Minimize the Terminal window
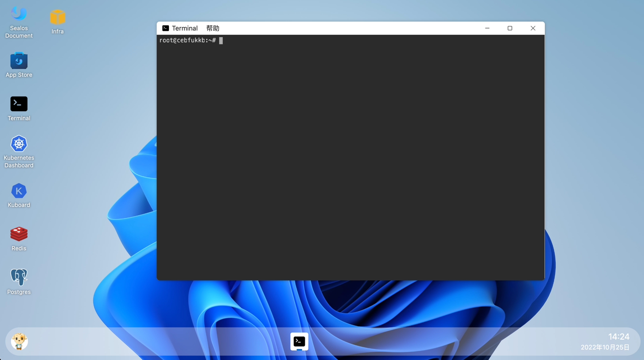This screenshot has width=644, height=360. coord(487,28)
